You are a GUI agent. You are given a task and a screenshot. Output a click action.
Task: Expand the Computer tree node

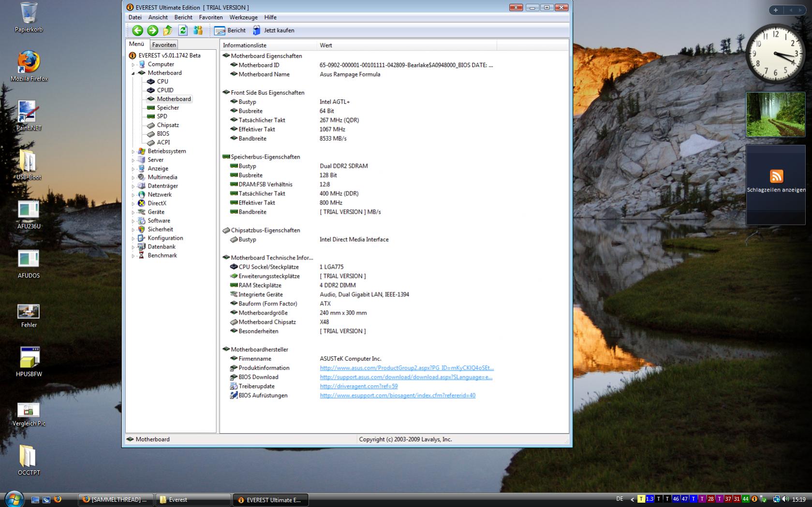coord(133,64)
